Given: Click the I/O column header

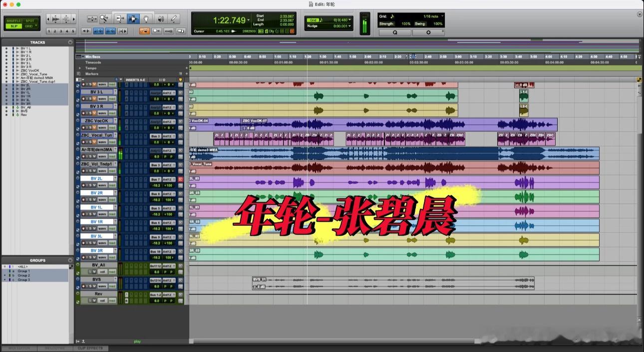Looking at the screenshot, I should 162,79.
